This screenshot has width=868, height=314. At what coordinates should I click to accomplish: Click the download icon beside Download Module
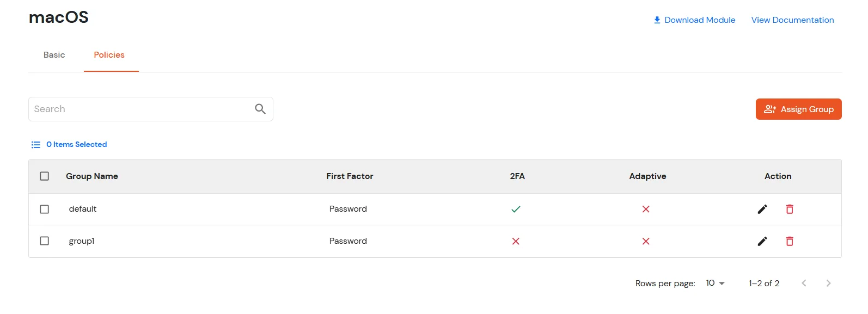click(x=656, y=20)
